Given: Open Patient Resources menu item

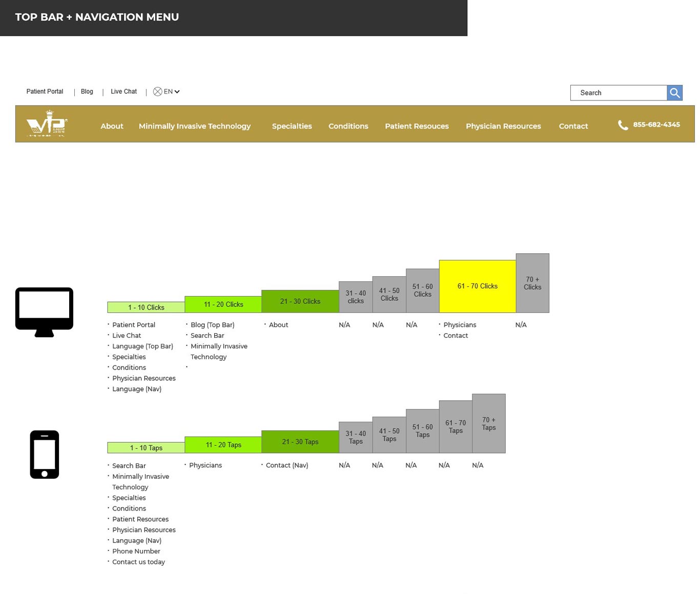Looking at the screenshot, I should (x=417, y=126).
